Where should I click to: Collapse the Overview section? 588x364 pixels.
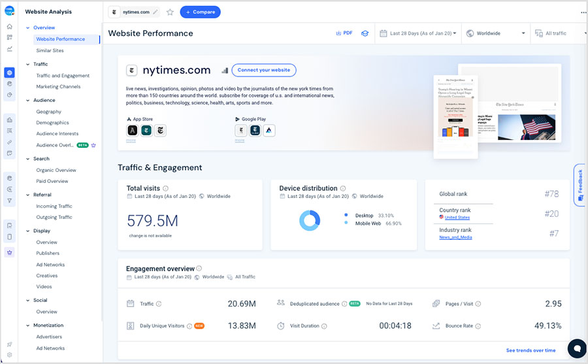[27, 27]
